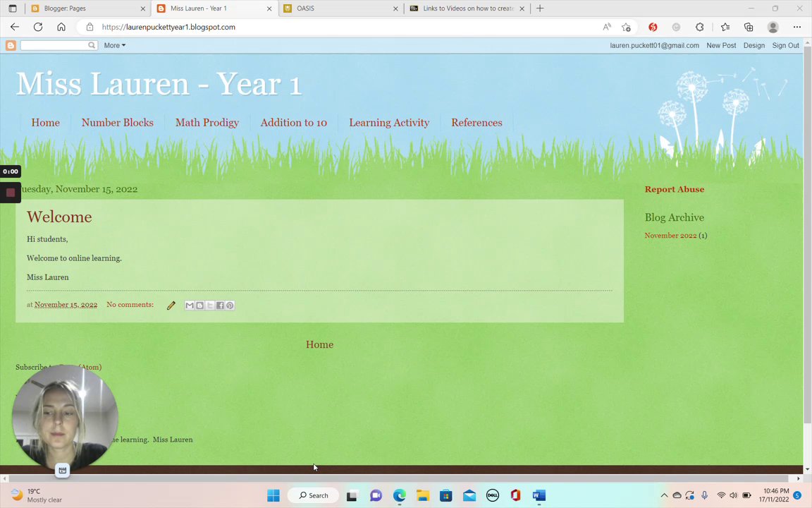Image resolution: width=812 pixels, height=508 pixels.
Task: Open Home page in blog navigation
Action: pos(46,123)
